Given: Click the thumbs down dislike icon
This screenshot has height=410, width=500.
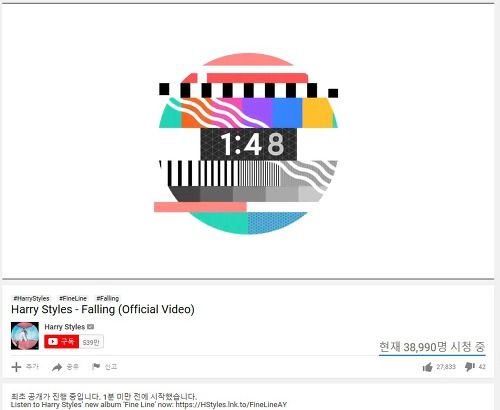Looking at the screenshot, I should click(470, 367).
